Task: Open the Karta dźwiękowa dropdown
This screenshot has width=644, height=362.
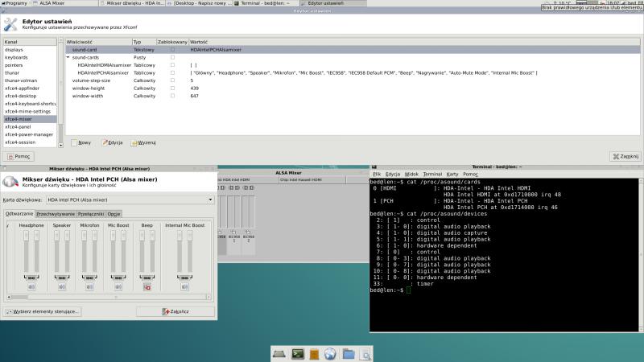Action: coord(129,199)
